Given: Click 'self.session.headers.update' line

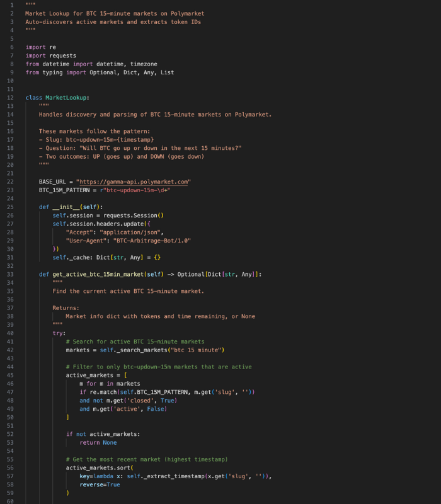Looking at the screenshot, I should [101, 224].
